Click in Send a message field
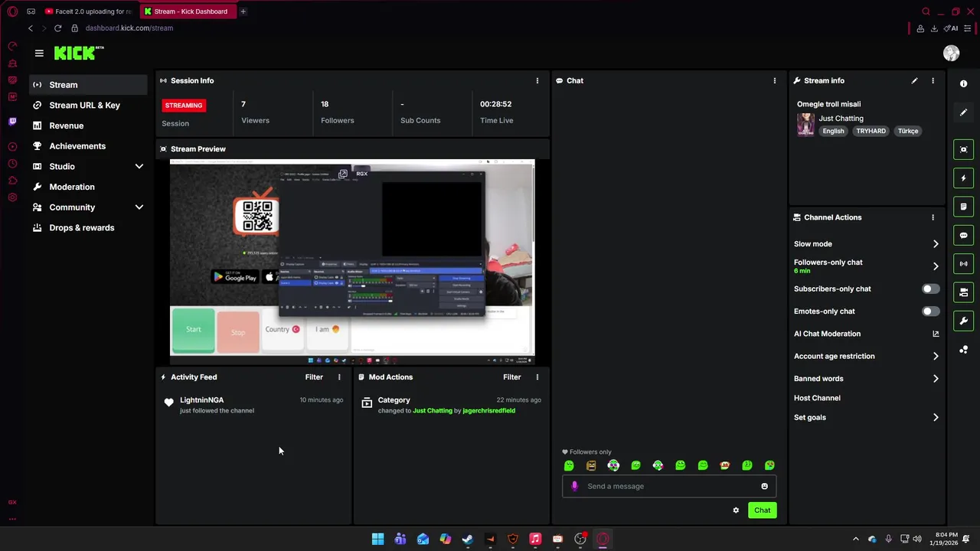This screenshot has height=551, width=980. tap(669, 486)
